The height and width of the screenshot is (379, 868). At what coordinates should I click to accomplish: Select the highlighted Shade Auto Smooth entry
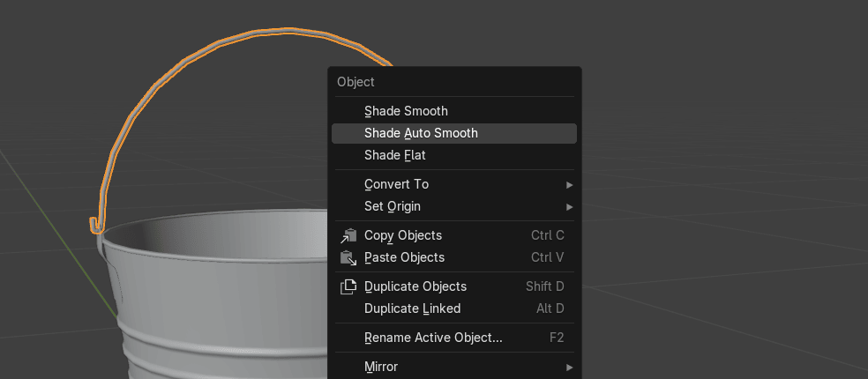coord(421,133)
